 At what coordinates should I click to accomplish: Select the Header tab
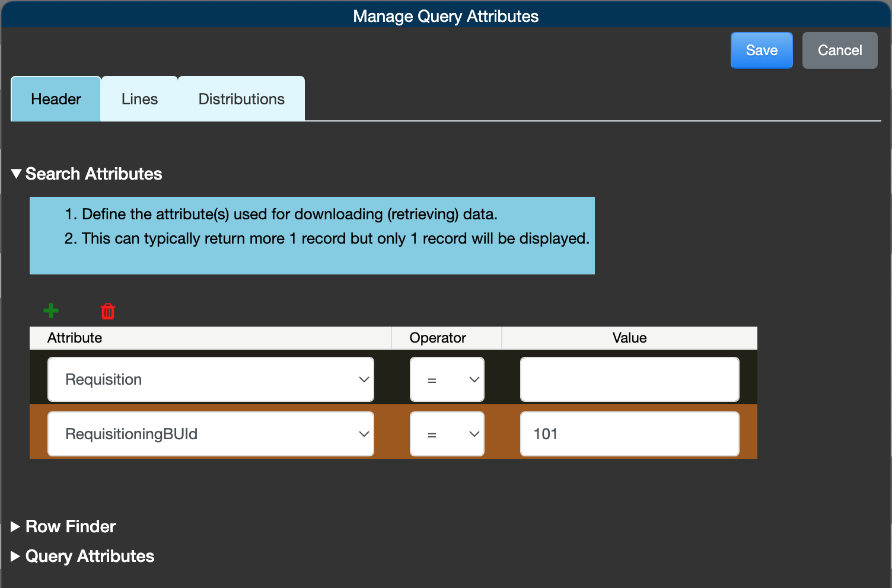[x=55, y=98]
